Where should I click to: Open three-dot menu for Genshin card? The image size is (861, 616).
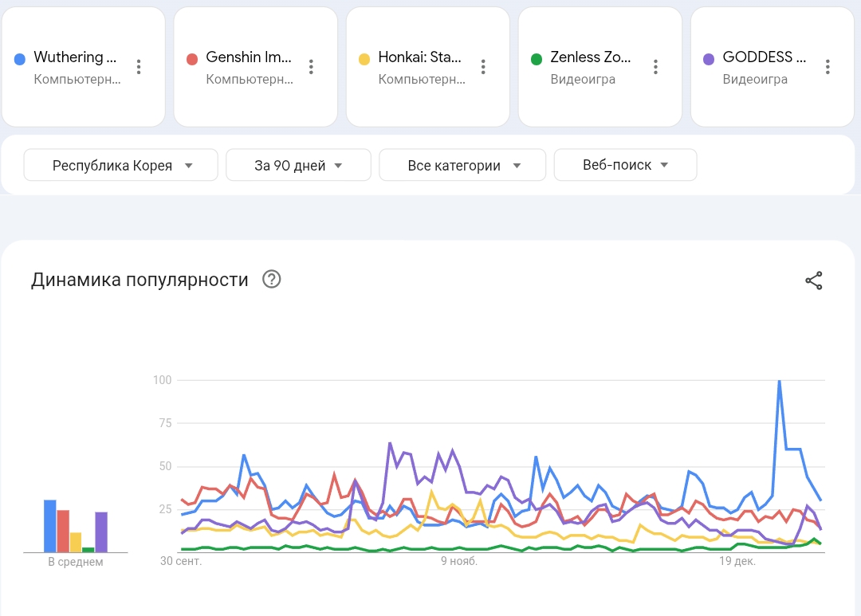(311, 67)
